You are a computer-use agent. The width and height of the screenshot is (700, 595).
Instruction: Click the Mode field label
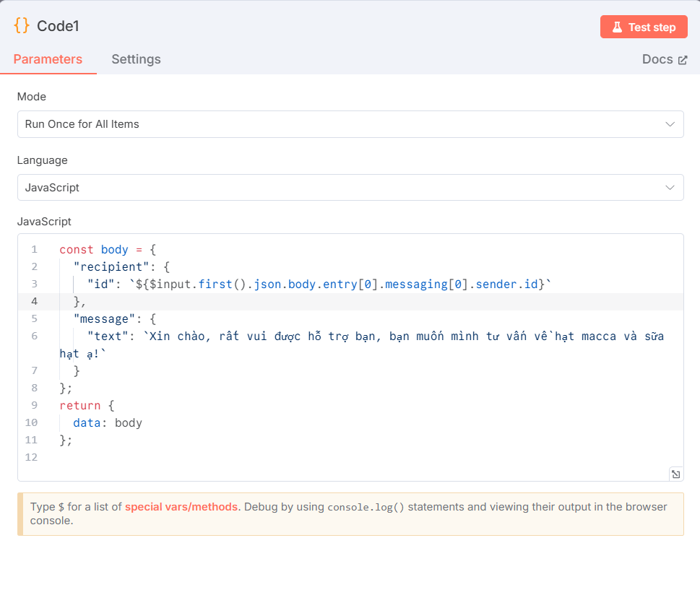tap(32, 97)
